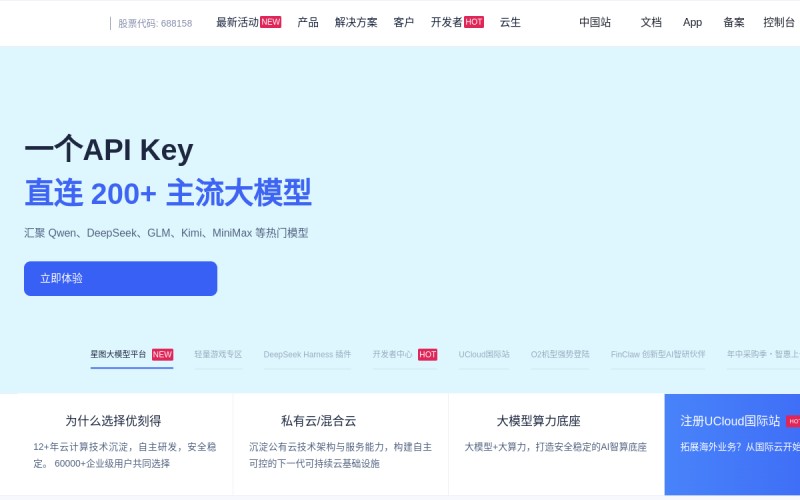Screen dimensions: 800x500
Task: Click the blue 立即体验 button
Action: click(120, 279)
